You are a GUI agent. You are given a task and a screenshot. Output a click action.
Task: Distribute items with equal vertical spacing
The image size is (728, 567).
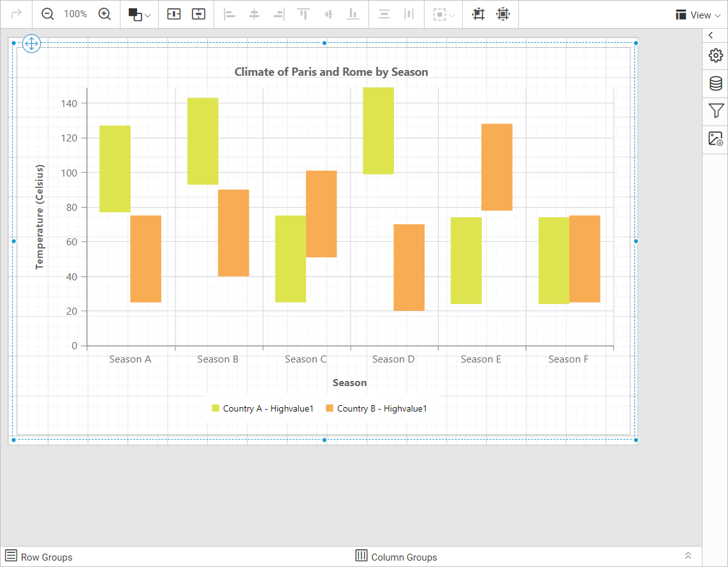click(x=384, y=15)
